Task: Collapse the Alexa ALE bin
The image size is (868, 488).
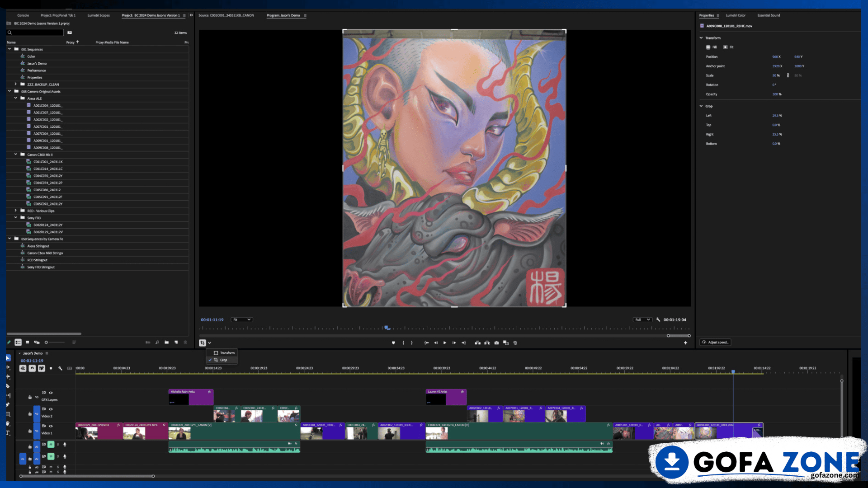Action: (15, 98)
